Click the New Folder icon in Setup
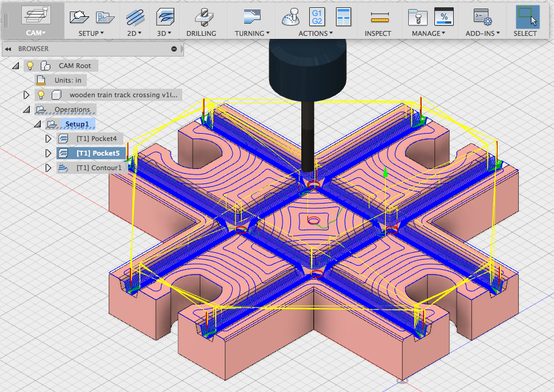This screenshot has width=554, height=392. pos(105,17)
